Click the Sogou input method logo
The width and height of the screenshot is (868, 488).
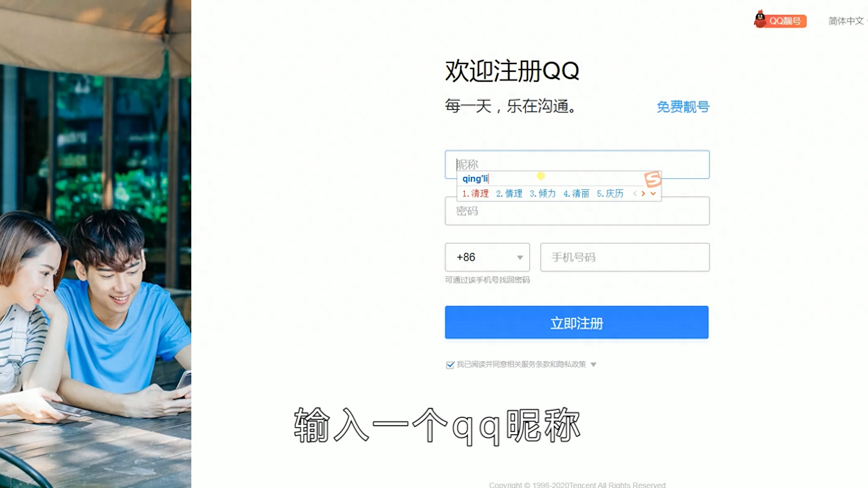click(653, 179)
